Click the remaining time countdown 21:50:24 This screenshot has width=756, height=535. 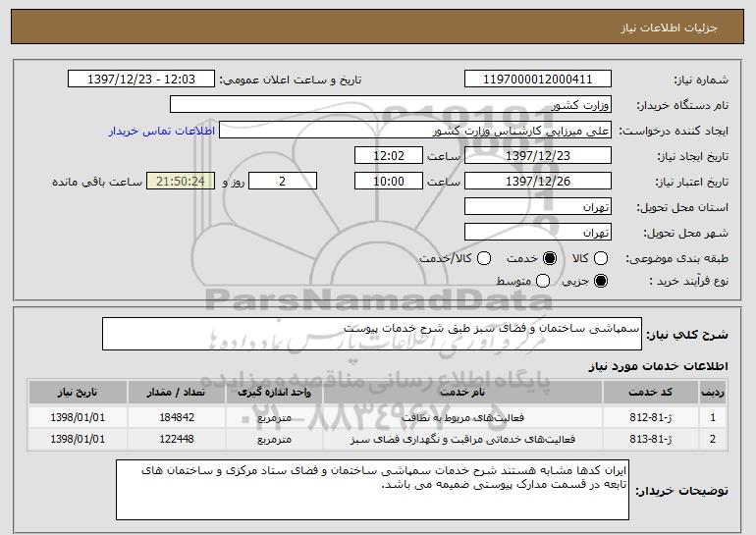pos(181,182)
